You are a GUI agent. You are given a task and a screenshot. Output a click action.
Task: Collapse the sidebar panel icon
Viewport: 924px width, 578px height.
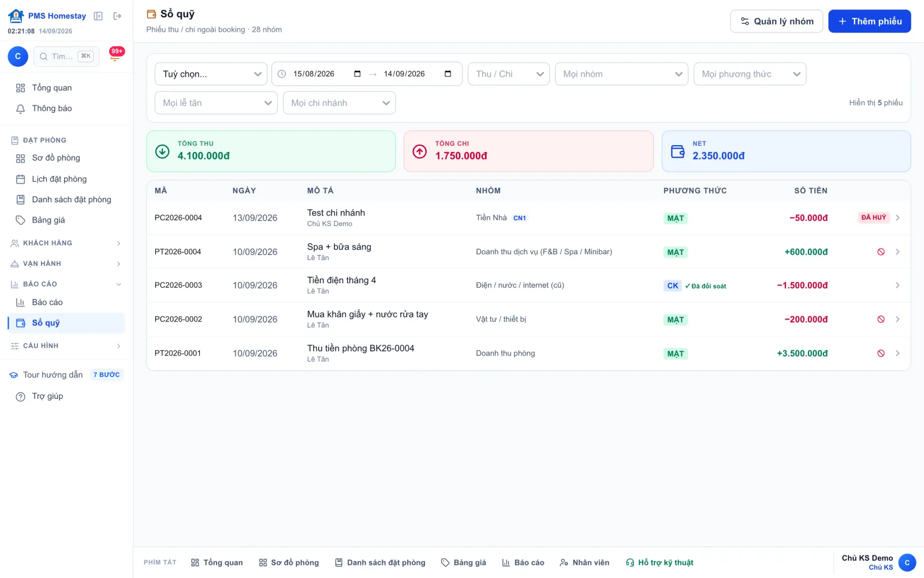[x=98, y=16]
